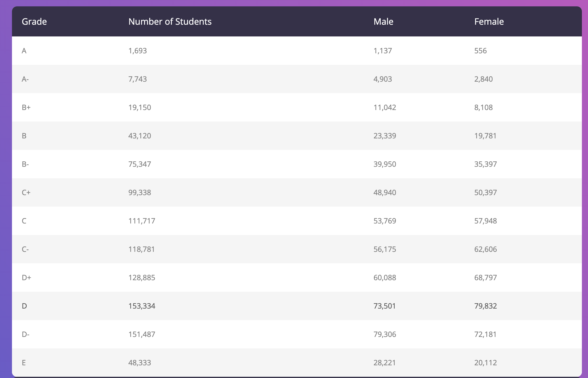Screen dimensions: 588x378
Task: Click female count 79,832
Action: tap(485, 306)
